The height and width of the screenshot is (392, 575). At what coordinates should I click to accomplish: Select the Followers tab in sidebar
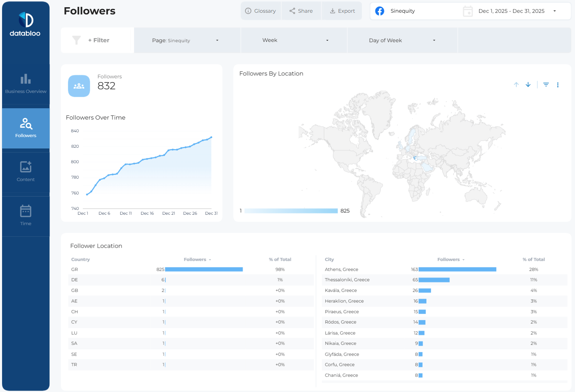[26, 128]
